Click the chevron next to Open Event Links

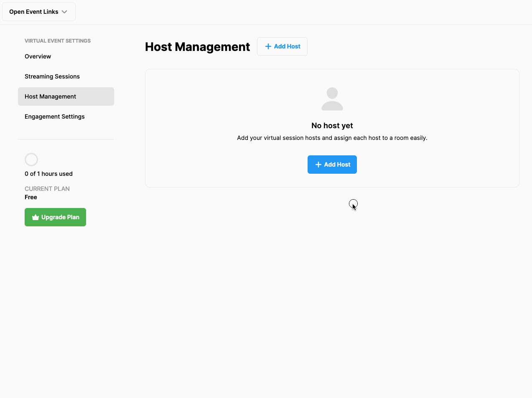(65, 12)
